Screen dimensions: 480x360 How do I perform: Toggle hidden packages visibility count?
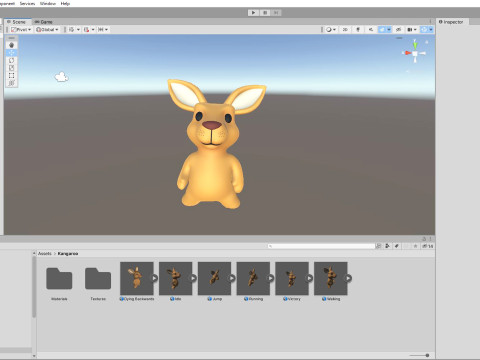428,246
